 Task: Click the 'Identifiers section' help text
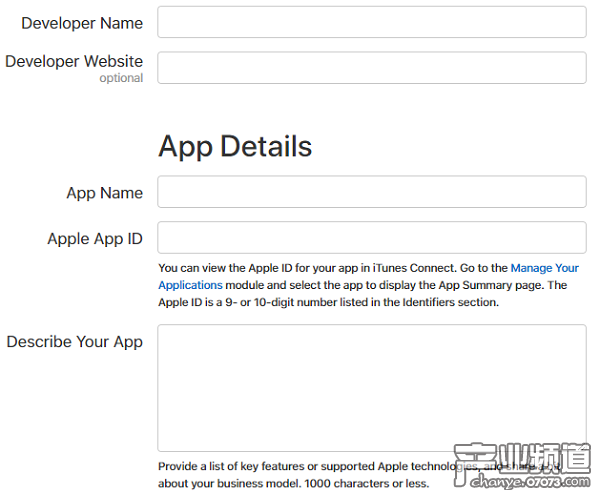446,302
